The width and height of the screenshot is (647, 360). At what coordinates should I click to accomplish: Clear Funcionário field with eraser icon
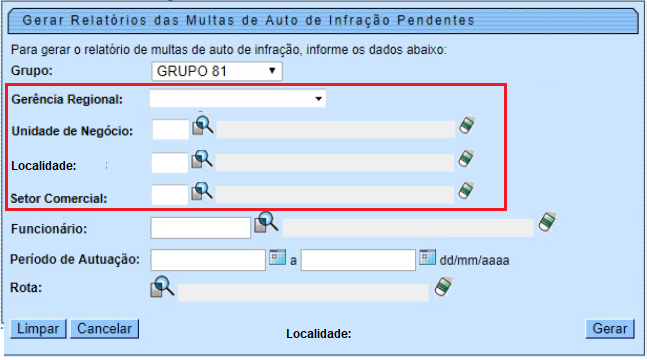click(x=547, y=222)
